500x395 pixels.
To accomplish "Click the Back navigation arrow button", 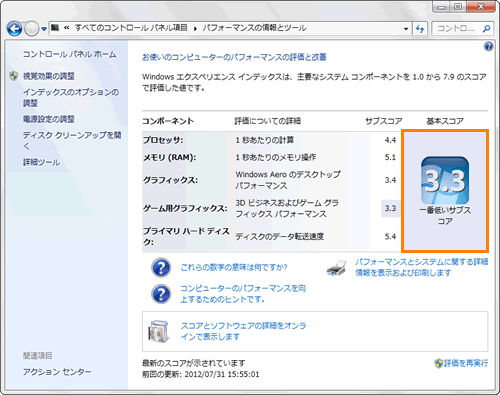I will pos(14,29).
